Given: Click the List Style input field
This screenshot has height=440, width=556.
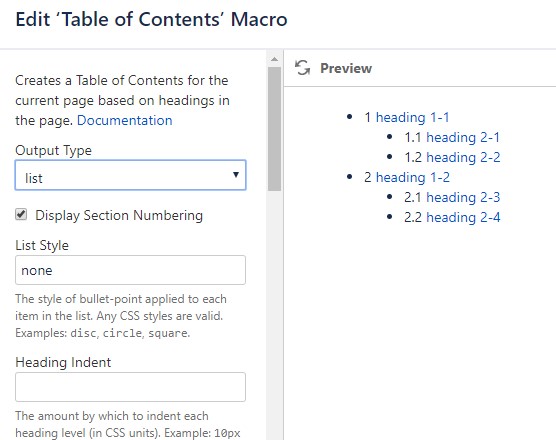Looking at the screenshot, I should (x=130, y=270).
